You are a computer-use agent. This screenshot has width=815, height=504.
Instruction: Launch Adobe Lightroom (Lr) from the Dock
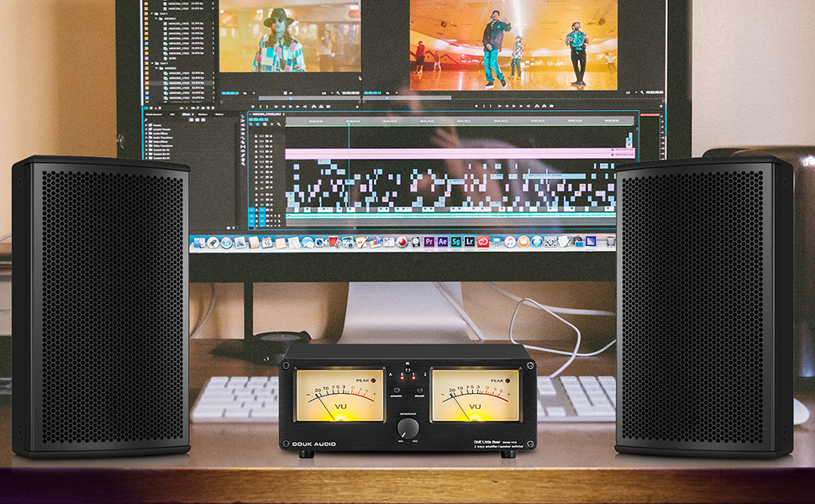coord(470,242)
